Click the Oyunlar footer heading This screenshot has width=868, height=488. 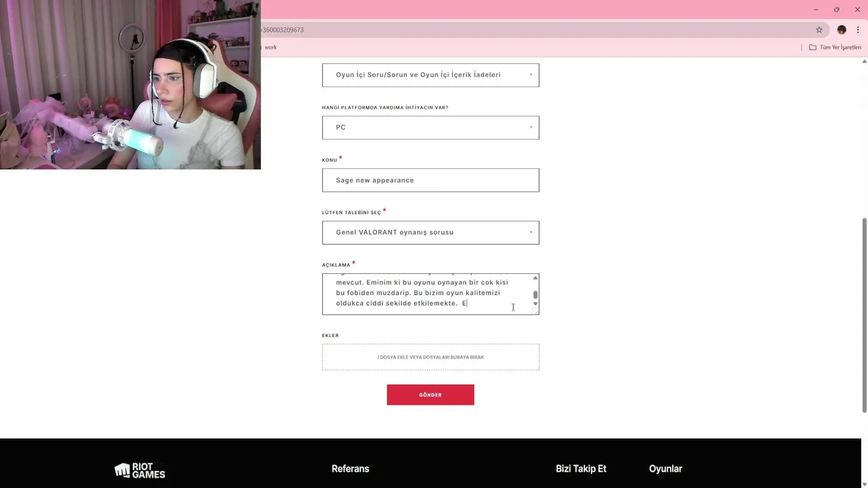665,469
